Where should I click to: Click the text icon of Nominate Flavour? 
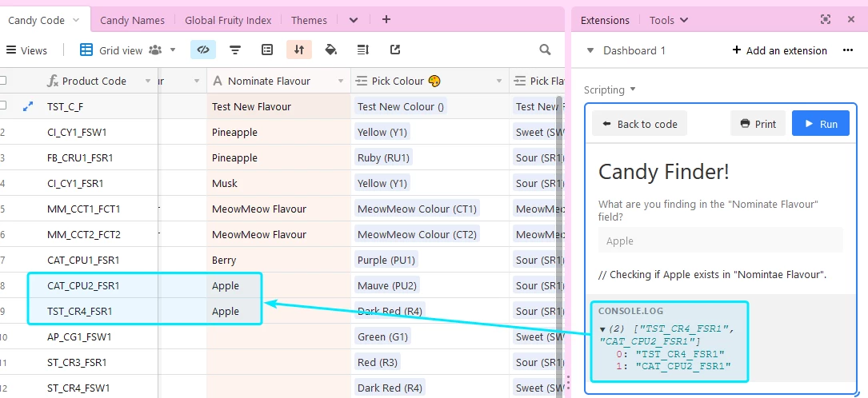point(218,82)
